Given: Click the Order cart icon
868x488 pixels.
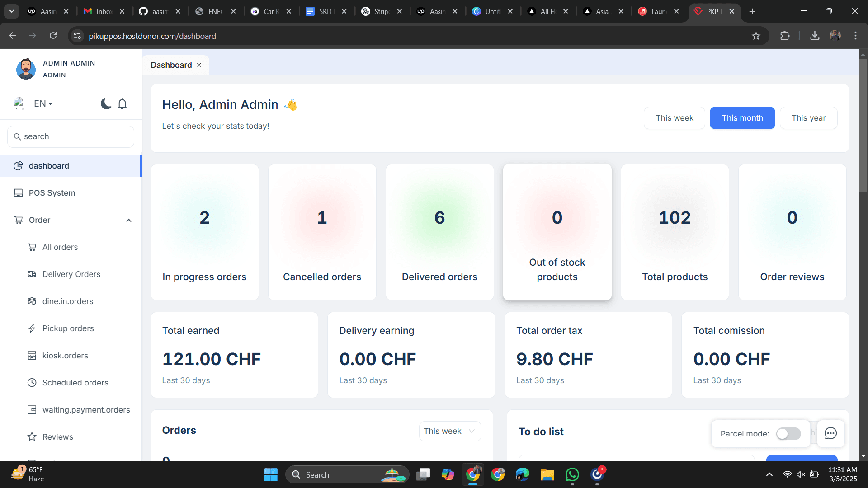Looking at the screenshot, I should pyautogui.click(x=18, y=220).
